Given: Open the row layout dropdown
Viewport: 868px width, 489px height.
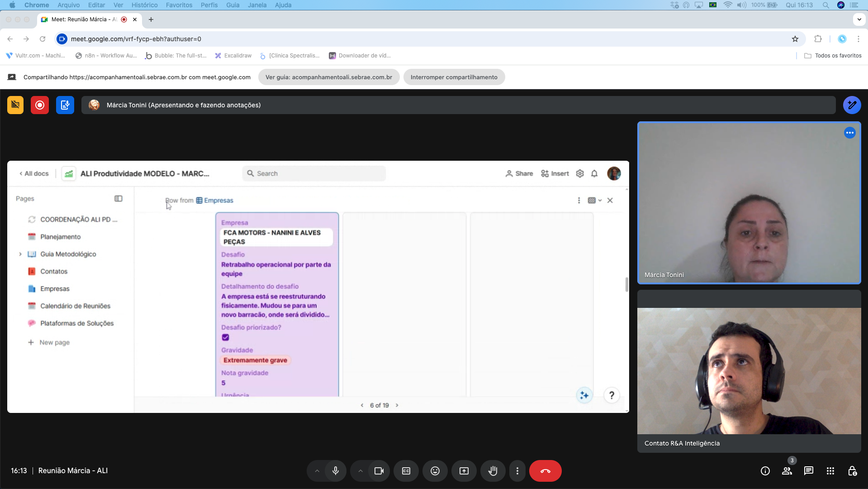Looking at the screenshot, I should pyautogui.click(x=595, y=200).
